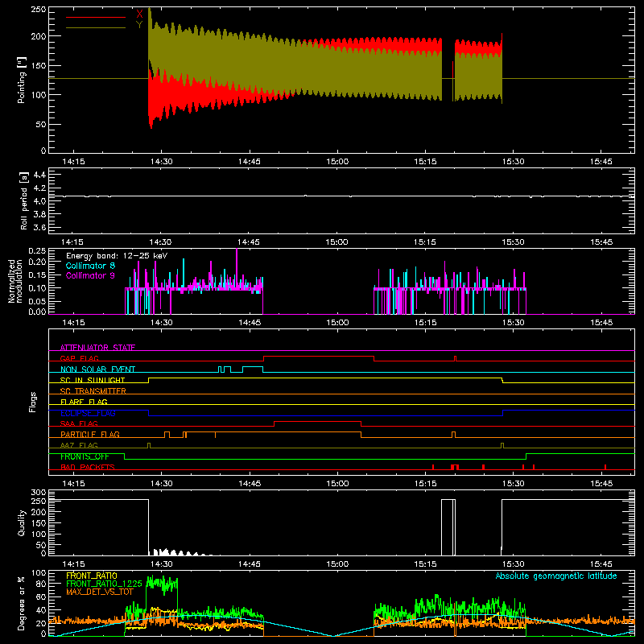Click the Roll period axis title
Screen dimensions: 644x644
23,200
